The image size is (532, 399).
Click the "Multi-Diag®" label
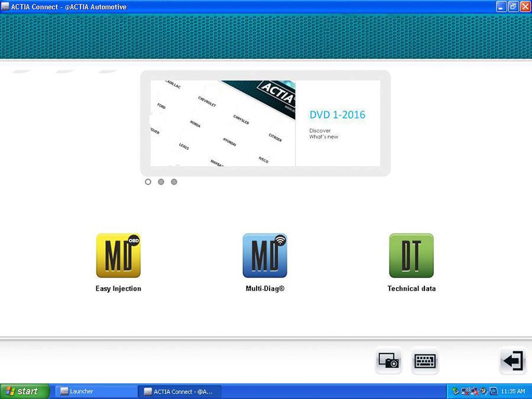(265, 288)
